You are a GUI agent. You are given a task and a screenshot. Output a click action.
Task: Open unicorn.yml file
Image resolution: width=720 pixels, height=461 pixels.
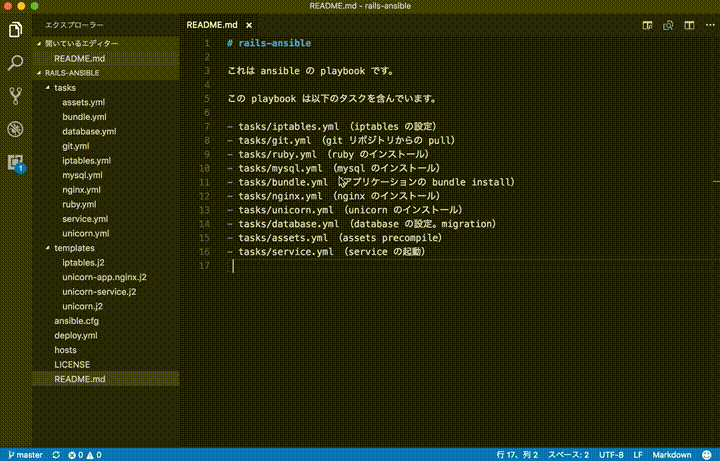tap(86, 233)
